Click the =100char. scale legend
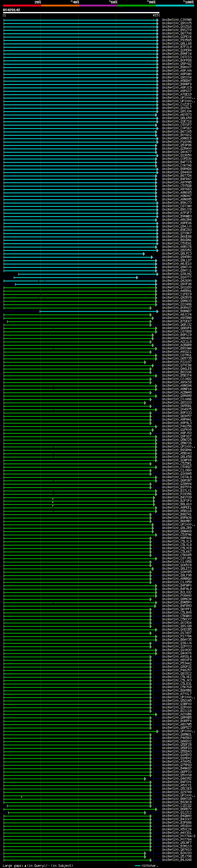The width and height of the screenshot is (197, 868). pos(146,865)
